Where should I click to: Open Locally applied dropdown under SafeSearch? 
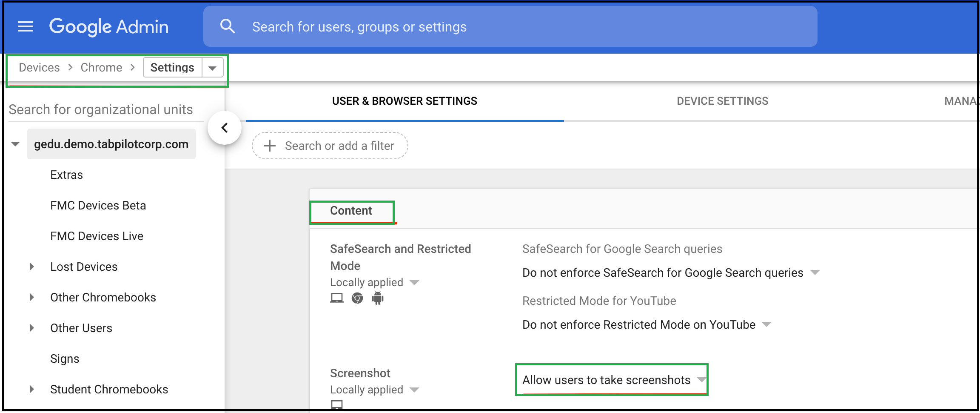coord(374,282)
